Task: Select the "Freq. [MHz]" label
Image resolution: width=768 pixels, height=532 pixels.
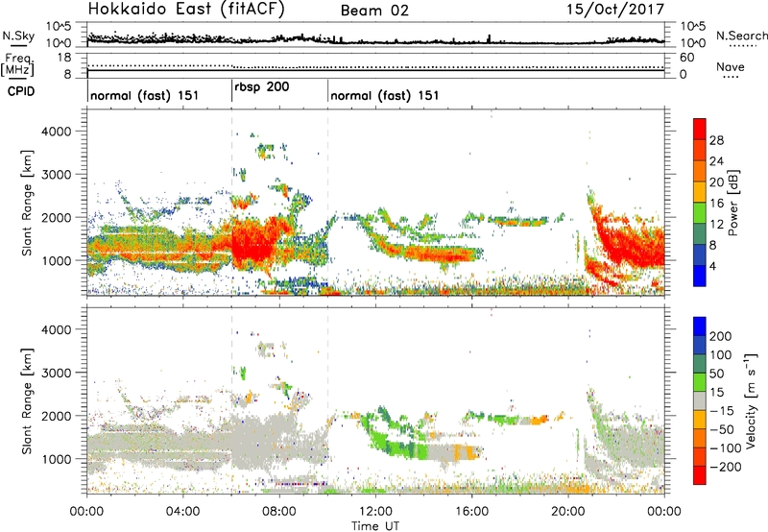Action: click(18, 65)
